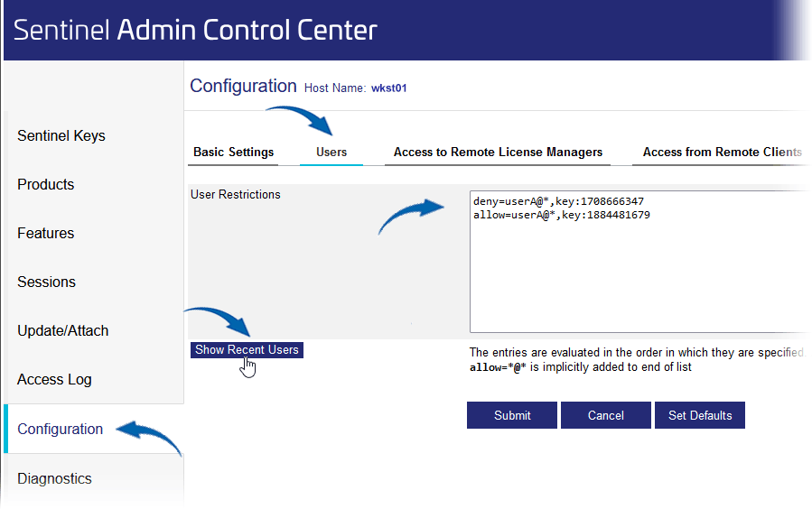Click the Show Recent Users button
Viewport: 812px width, 509px height.
[x=247, y=349]
